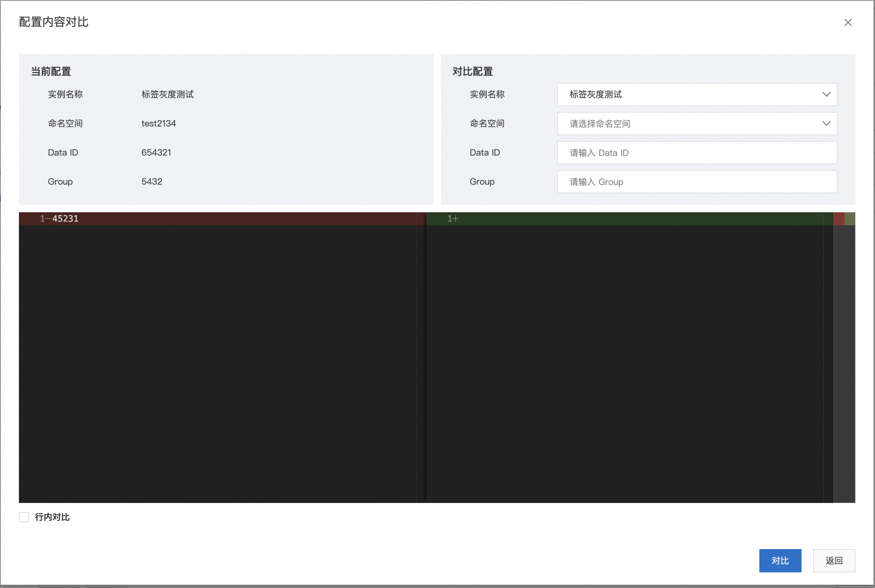This screenshot has width=875, height=588.
Task: Close the 配置内容对比 dialog with X
Action: pos(848,23)
